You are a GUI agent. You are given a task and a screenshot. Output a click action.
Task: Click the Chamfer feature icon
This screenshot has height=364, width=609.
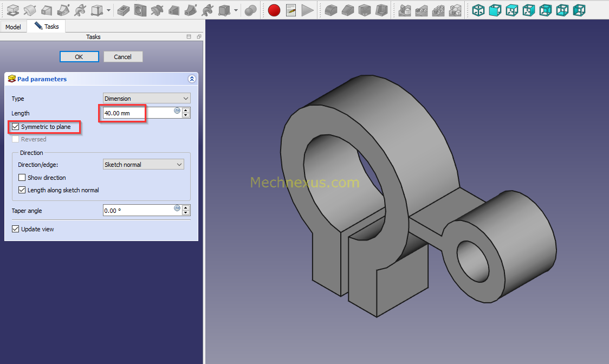[x=348, y=10]
